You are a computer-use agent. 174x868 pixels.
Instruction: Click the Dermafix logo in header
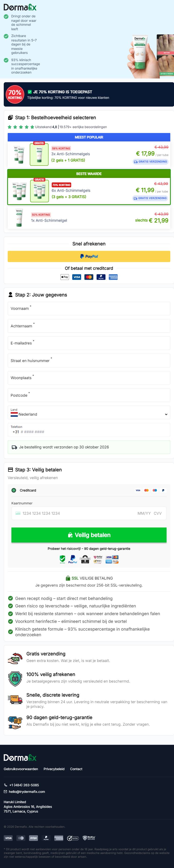[20, 7]
